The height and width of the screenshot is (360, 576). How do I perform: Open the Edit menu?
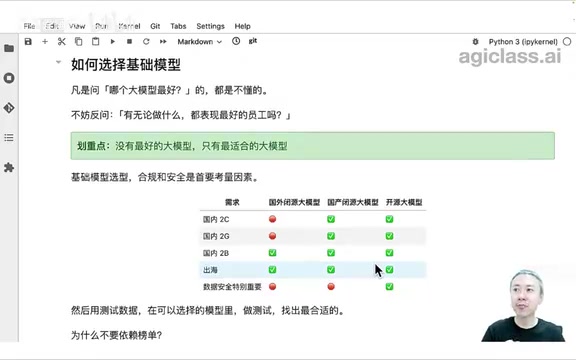coord(53,26)
